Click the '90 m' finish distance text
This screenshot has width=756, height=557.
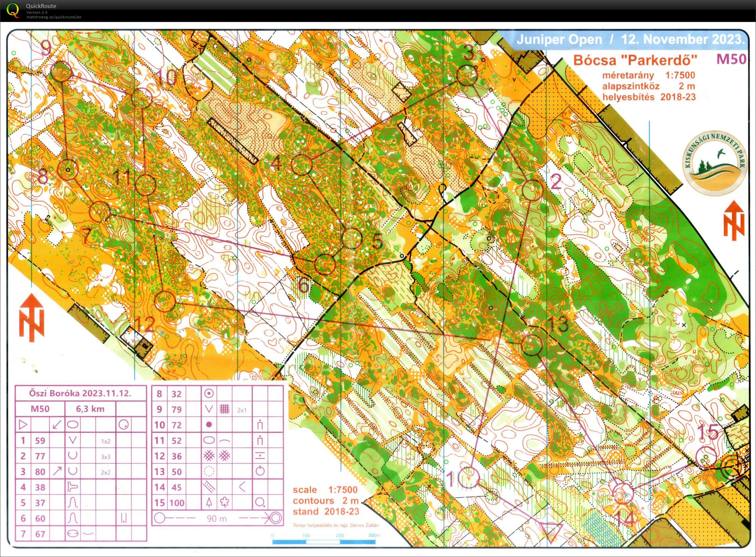point(216,518)
